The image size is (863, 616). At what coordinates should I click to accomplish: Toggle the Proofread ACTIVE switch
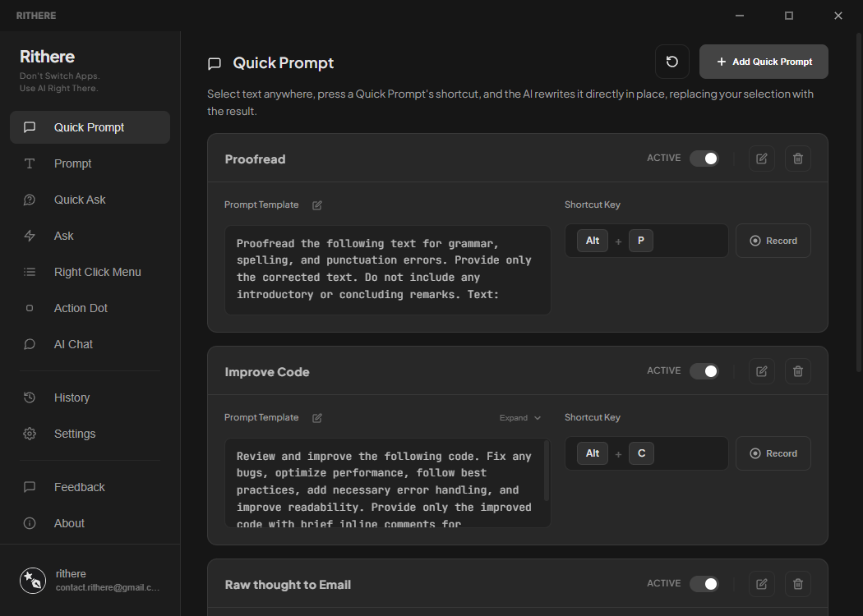coord(704,159)
